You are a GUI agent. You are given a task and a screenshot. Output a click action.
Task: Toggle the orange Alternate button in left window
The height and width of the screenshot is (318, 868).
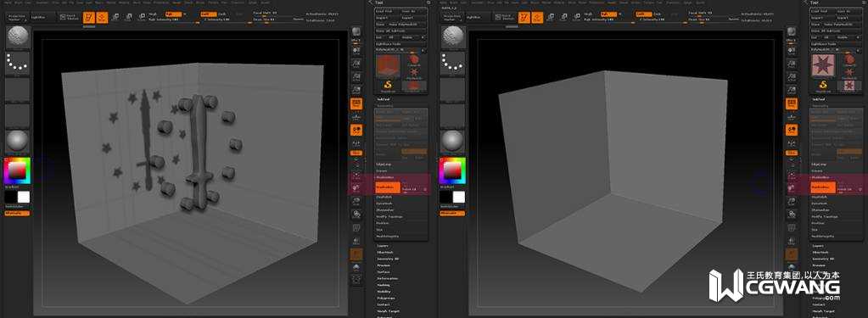(17, 213)
